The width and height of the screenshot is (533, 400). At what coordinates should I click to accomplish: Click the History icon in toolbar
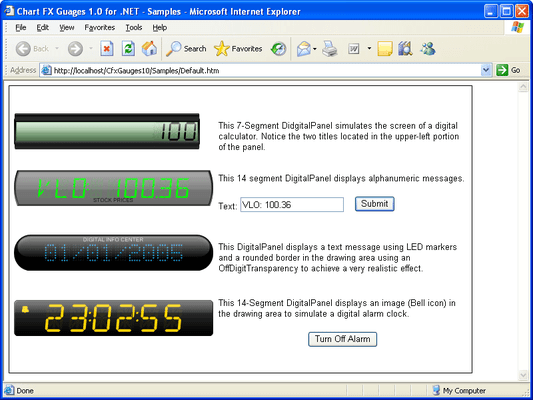pyautogui.click(x=278, y=49)
